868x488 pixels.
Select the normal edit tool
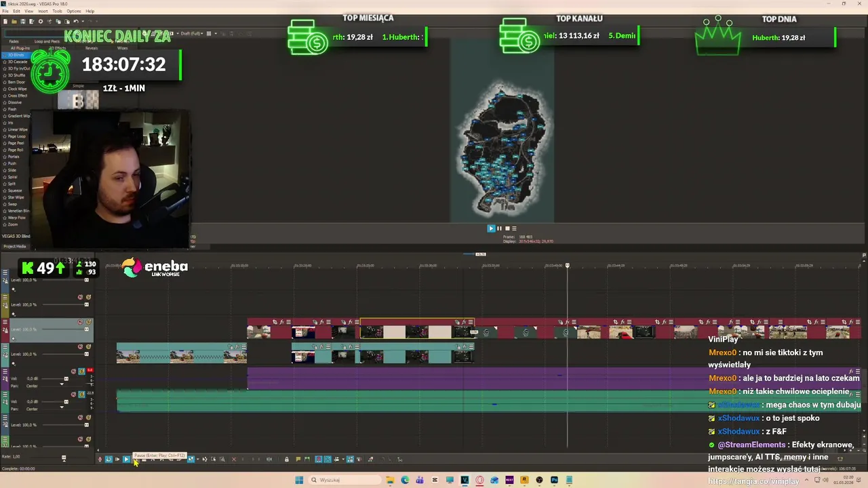[x=191, y=460]
